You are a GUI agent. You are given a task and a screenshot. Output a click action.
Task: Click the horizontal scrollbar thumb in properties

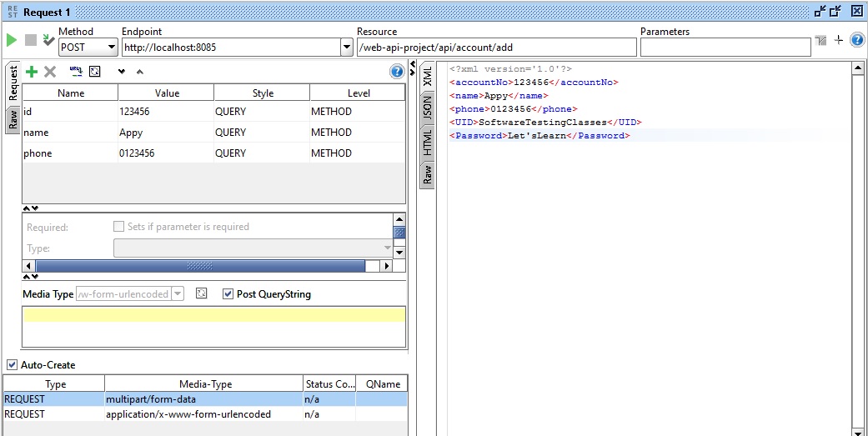[x=200, y=266]
